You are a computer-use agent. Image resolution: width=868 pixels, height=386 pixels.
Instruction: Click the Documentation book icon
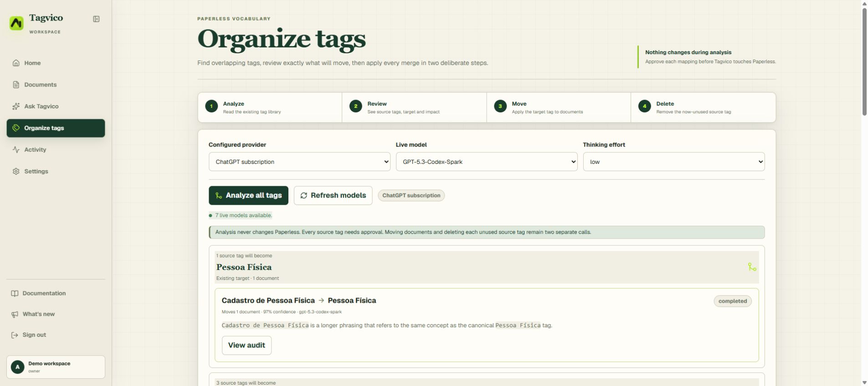click(x=15, y=294)
